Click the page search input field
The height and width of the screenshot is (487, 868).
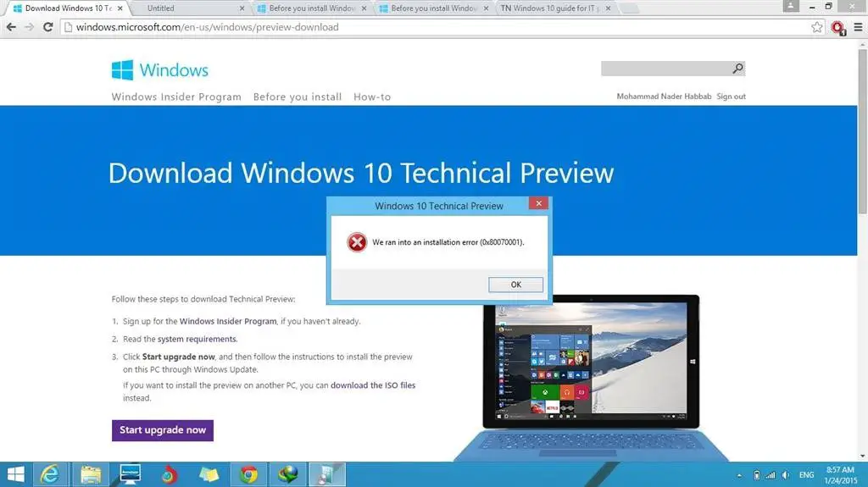point(666,69)
